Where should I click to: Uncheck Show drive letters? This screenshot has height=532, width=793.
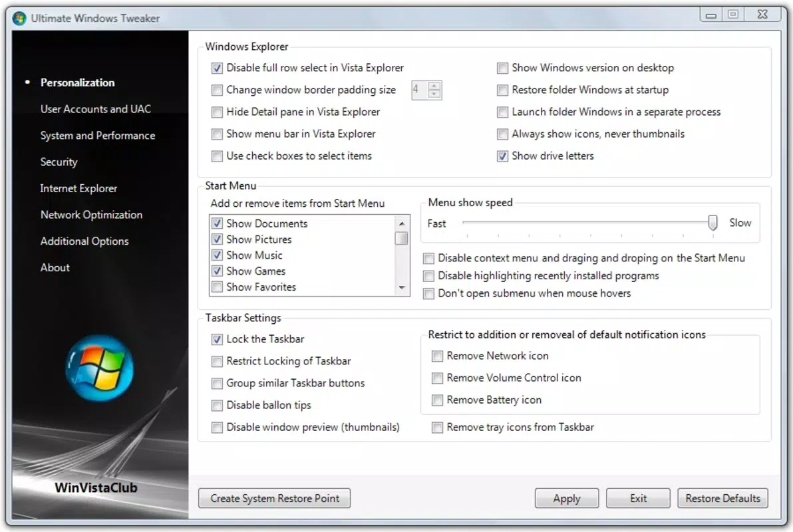[x=502, y=156]
